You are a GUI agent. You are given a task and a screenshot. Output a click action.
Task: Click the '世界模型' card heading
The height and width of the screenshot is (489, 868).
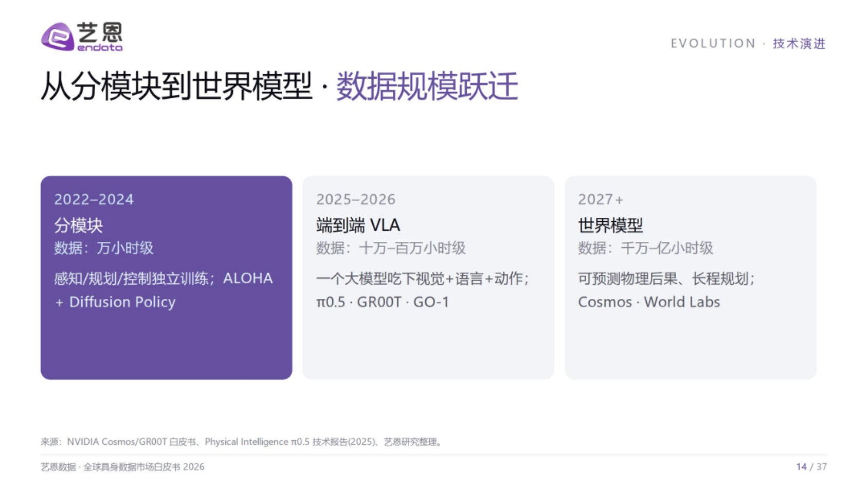point(610,225)
